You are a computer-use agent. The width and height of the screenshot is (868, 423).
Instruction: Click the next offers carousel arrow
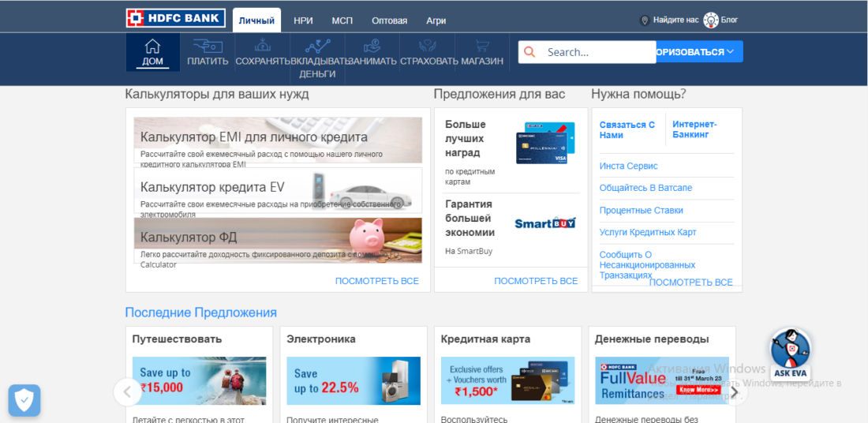(x=735, y=392)
